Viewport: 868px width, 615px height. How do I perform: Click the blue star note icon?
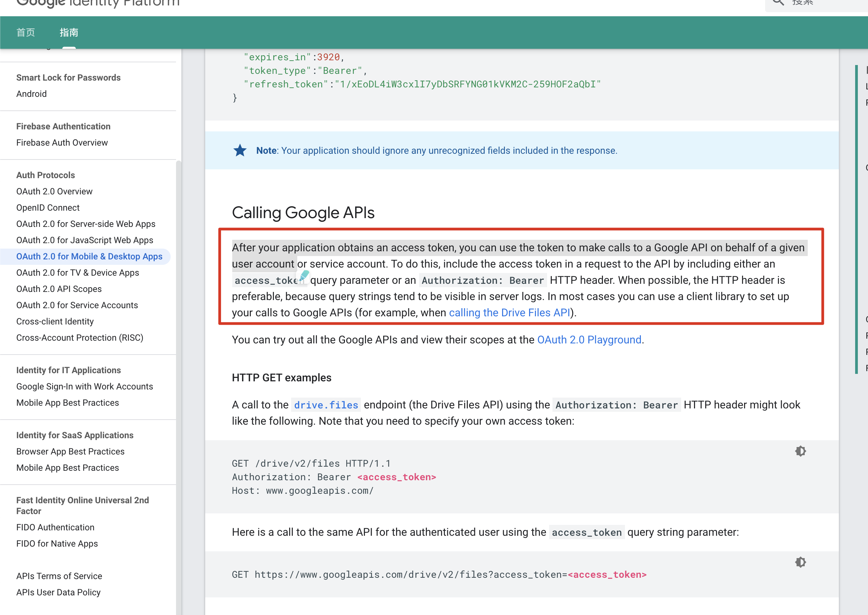click(240, 150)
